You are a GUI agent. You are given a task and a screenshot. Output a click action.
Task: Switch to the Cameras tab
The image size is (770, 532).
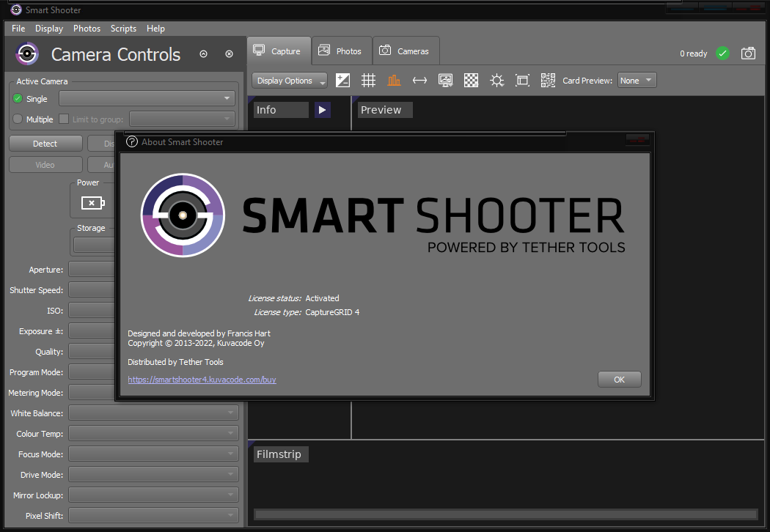406,51
